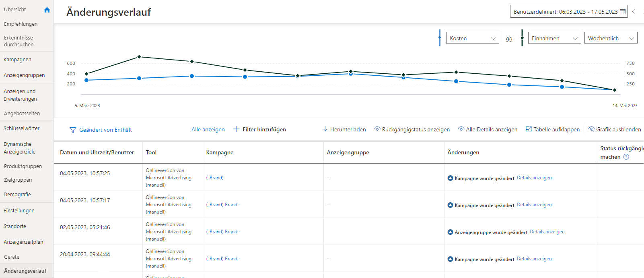Click the Änderungsverlauf page heading

coord(109,12)
